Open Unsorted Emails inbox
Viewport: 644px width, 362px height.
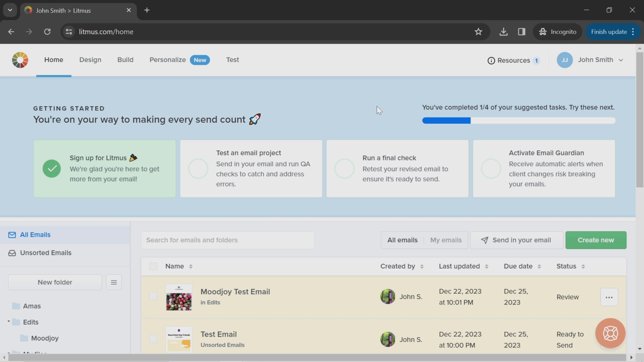(x=46, y=253)
